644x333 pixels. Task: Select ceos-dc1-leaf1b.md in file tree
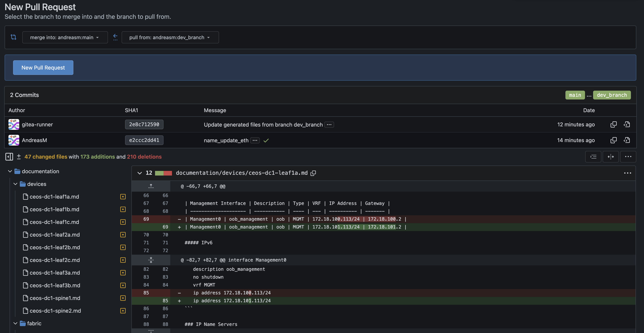[55, 209]
